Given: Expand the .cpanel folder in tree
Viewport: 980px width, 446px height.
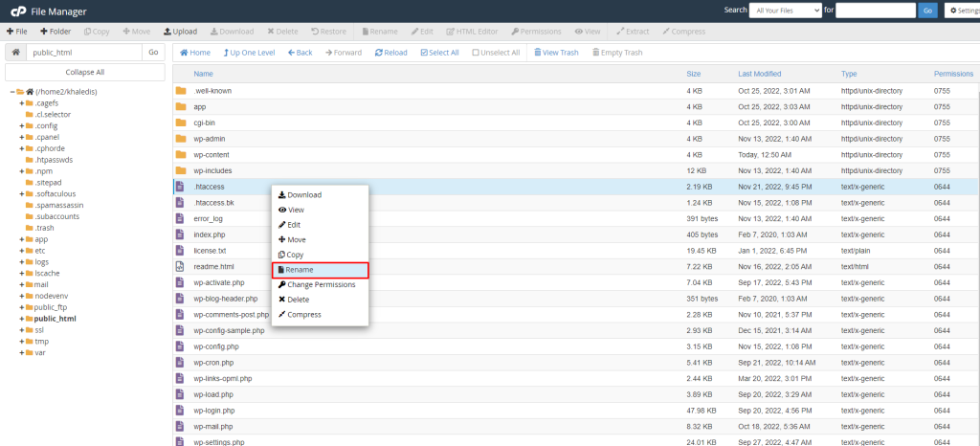Looking at the screenshot, I should pos(22,137).
